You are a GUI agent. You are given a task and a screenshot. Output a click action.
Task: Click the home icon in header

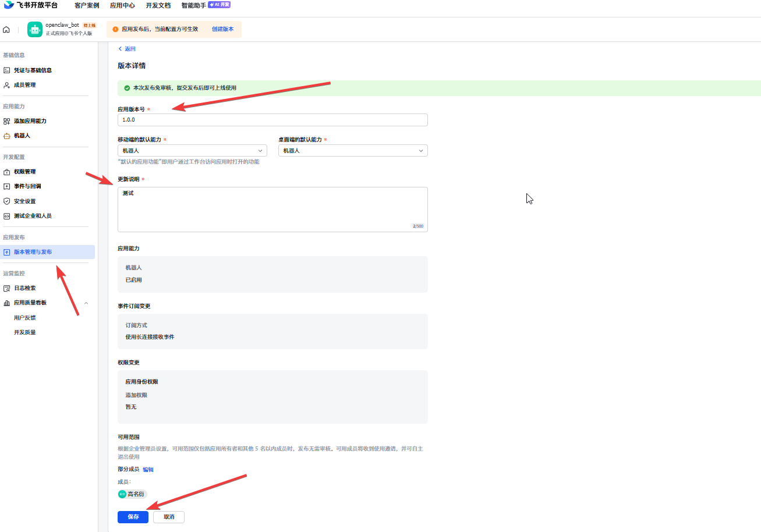click(x=6, y=30)
